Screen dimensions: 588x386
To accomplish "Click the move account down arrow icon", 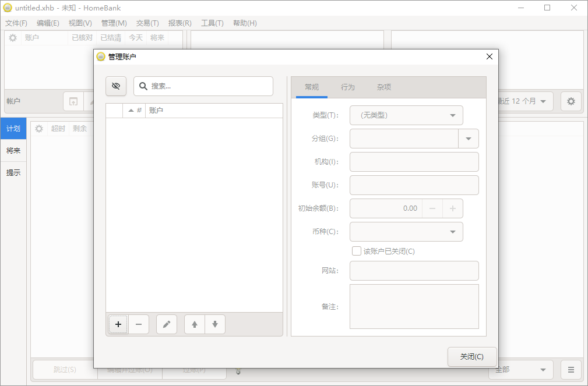I will (x=215, y=324).
